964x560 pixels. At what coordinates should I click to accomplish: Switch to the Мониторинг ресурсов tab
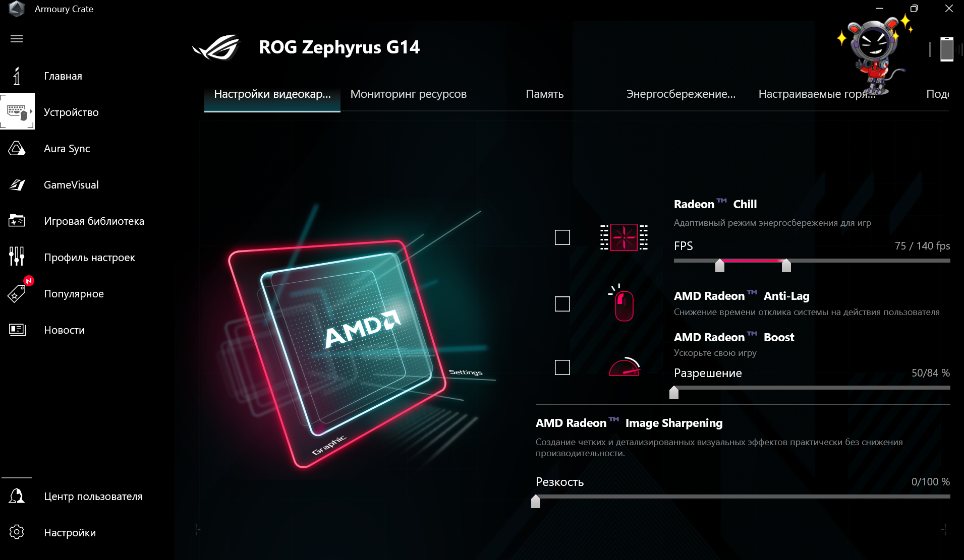pyautogui.click(x=409, y=94)
